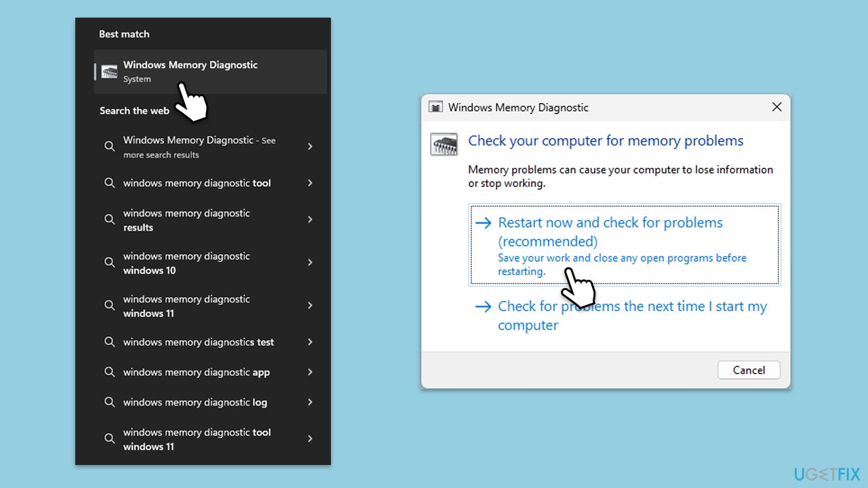Click search icon beside 'windows memory diagnostic tool'

[x=109, y=183]
